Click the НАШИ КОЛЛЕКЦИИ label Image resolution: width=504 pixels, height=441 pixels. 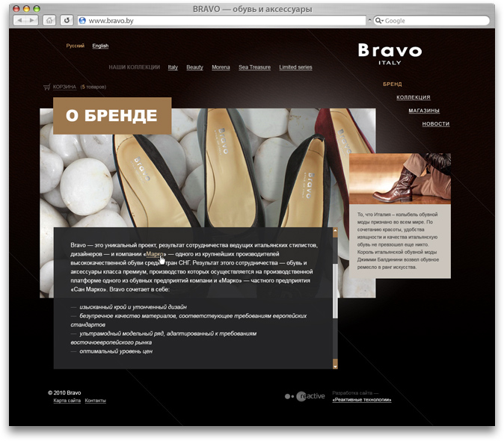pos(135,67)
